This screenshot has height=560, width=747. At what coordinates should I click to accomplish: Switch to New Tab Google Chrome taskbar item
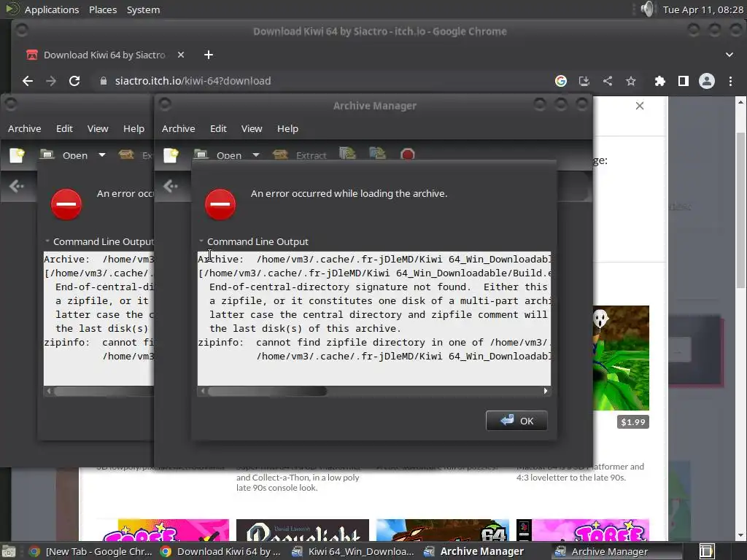(90, 551)
